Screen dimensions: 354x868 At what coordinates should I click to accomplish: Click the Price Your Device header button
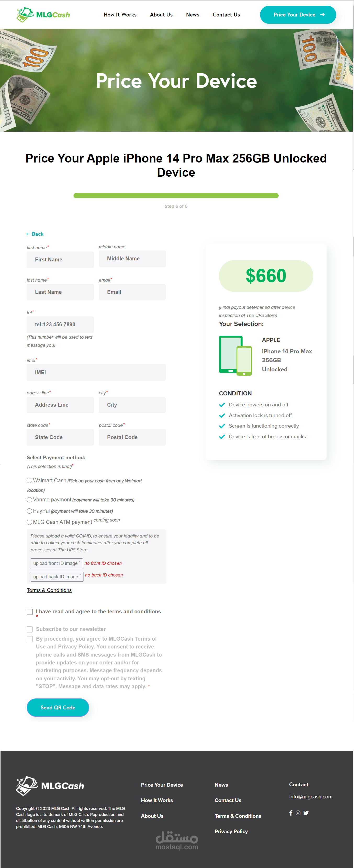tap(298, 15)
